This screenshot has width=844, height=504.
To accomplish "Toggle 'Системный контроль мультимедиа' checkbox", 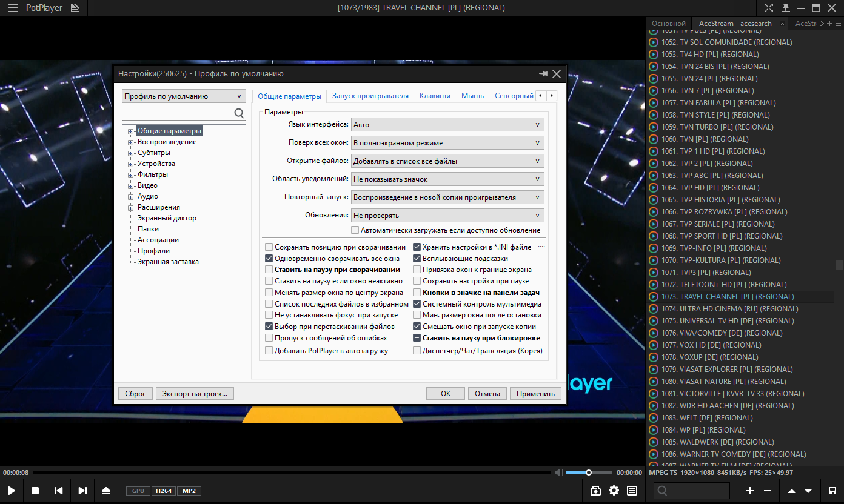I will click(417, 304).
